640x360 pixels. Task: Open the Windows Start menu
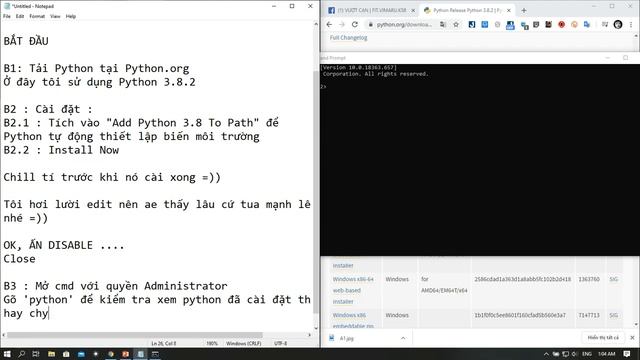(x=7, y=354)
